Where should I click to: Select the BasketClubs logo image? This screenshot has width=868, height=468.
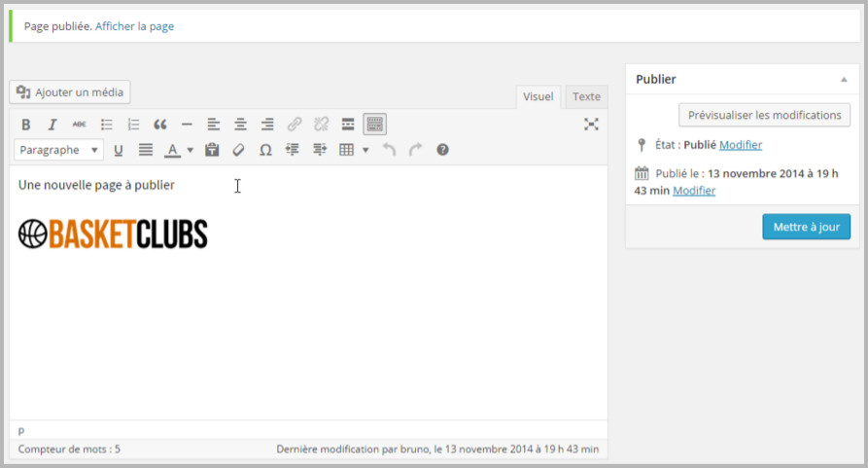coord(113,234)
